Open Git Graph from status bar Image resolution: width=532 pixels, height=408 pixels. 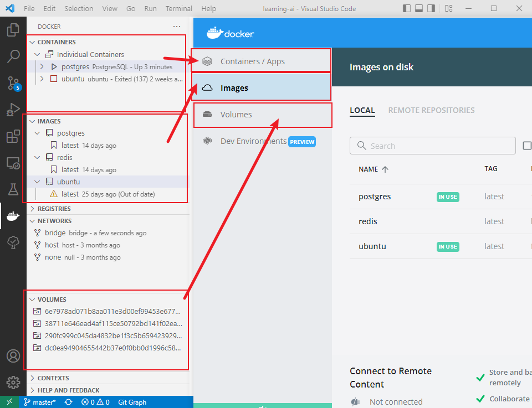pyautogui.click(x=132, y=402)
